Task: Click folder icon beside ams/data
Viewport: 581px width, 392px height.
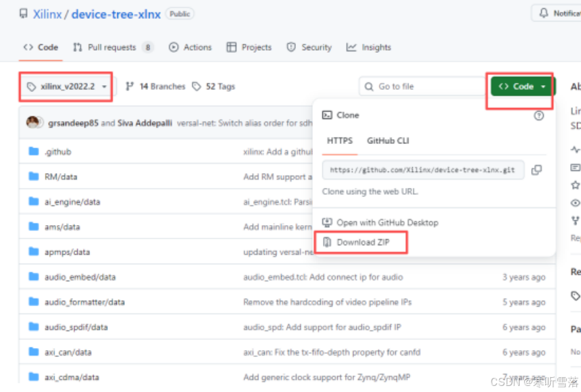Action: click(x=34, y=226)
